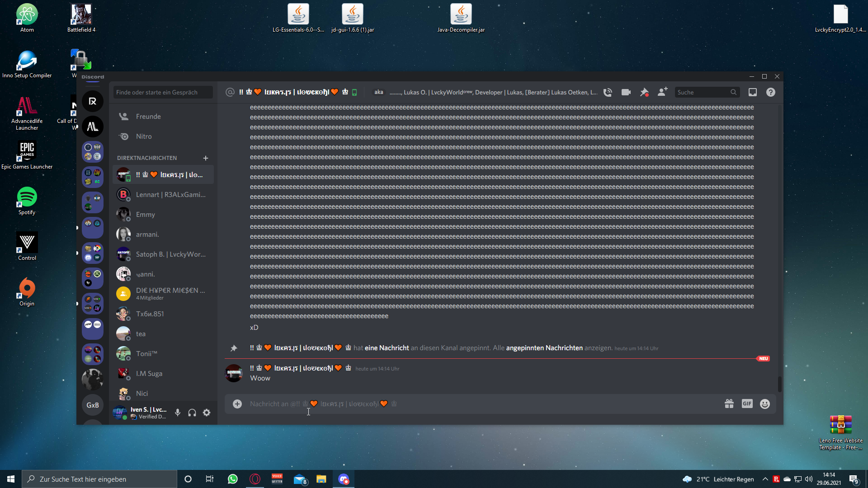Open the emoji picker
Image resolution: width=868 pixels, height=488 pixels.
[764, 404]
